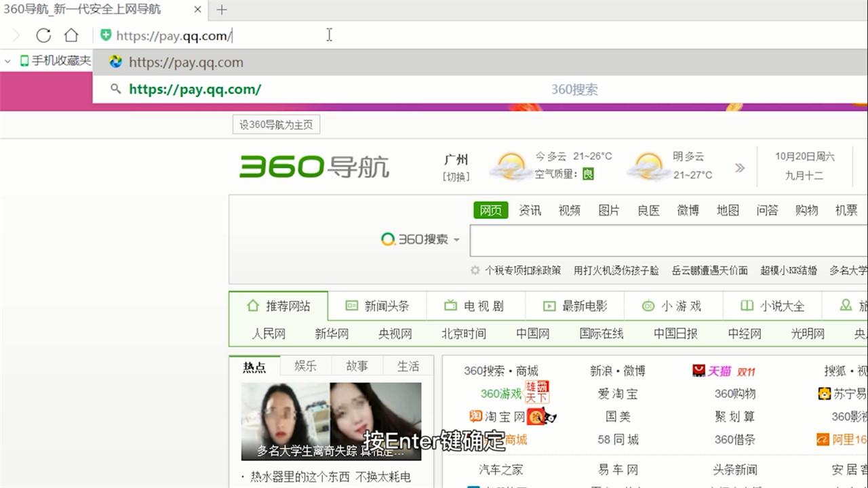Visit the 人民网 link
This screenshot has height=488, width=868.
[x=269, y=333]
